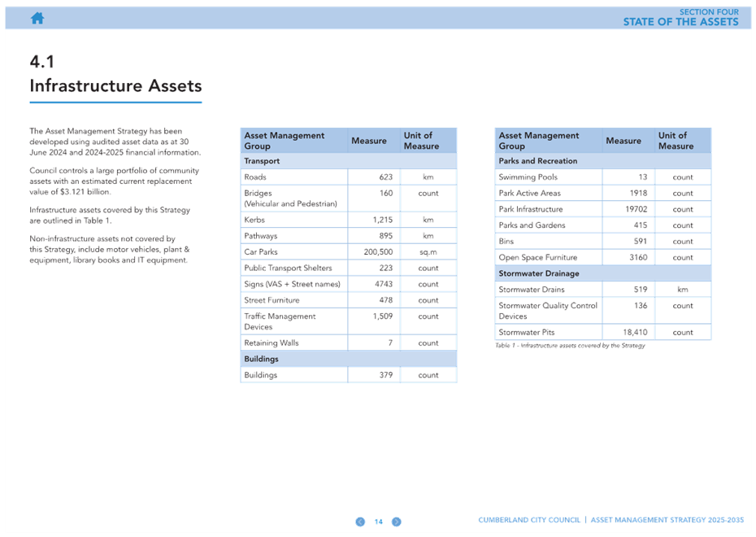The image size is (756, 537).
Task: Go to next page arrow
Action: click(x=397, y=522)
